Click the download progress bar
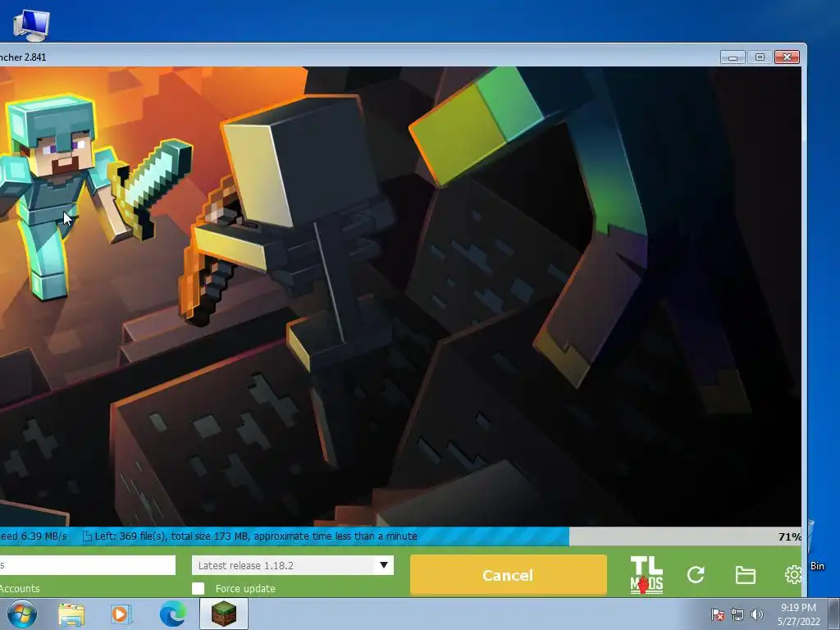Screen dimensions: 840x630 (400, 536)
